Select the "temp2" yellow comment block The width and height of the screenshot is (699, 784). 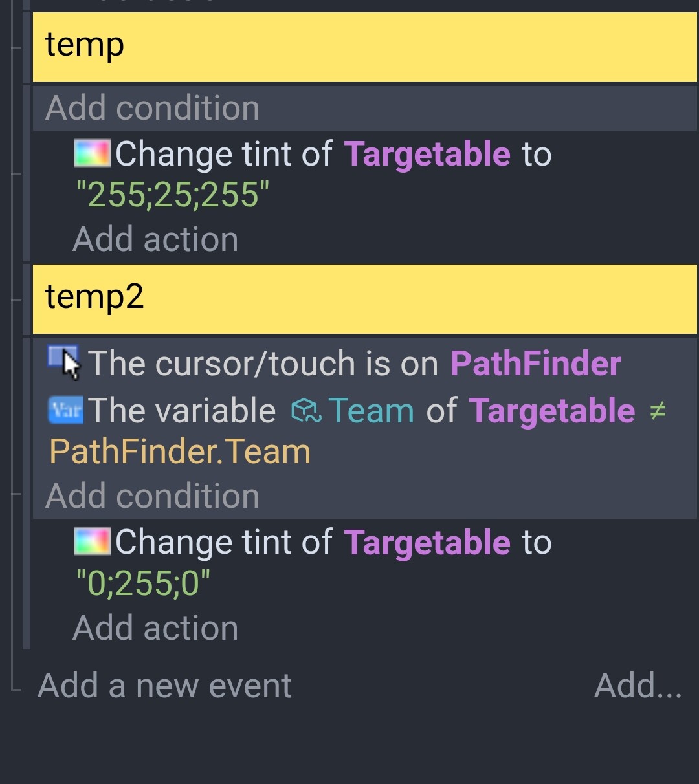coord(364,299)
